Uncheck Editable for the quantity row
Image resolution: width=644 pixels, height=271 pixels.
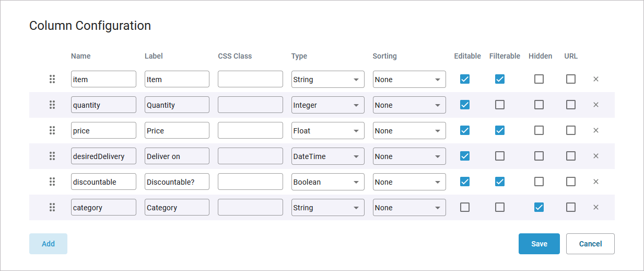(465, 105)
